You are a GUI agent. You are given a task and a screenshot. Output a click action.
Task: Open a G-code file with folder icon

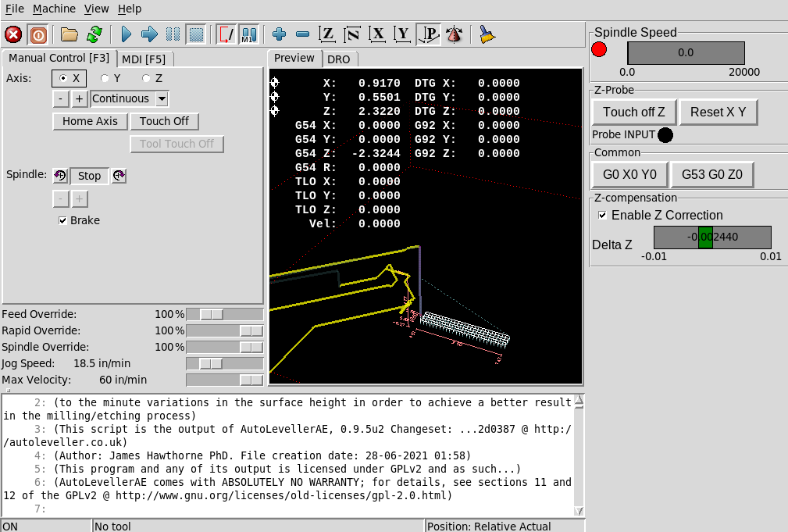pyautogui.click(x=70, y=34)
